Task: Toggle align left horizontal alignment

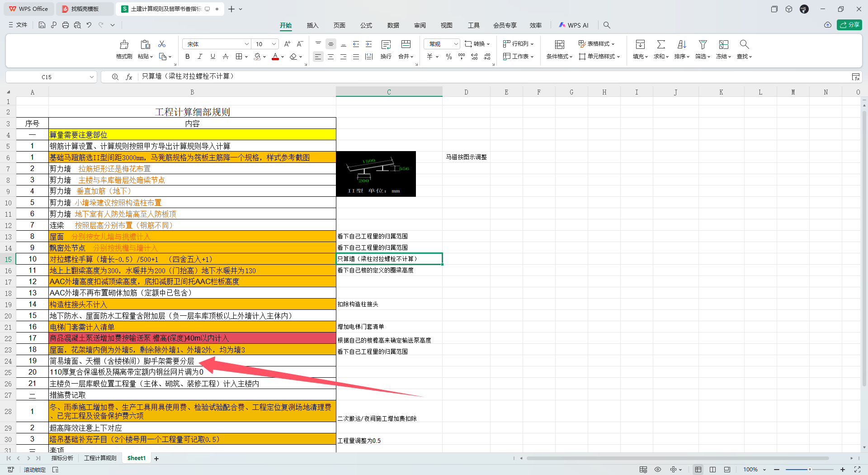Action: click(318, 57)
